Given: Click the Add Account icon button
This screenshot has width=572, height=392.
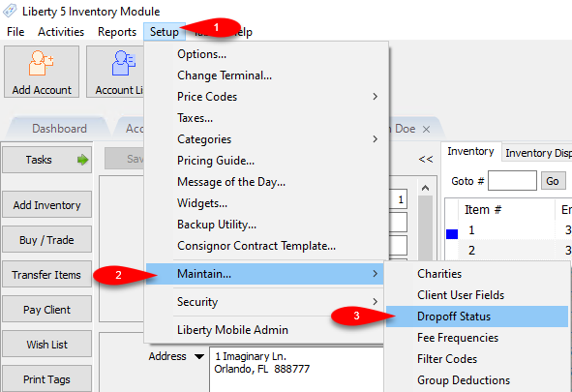Looking at the screenshot, I should pos(42,72).
